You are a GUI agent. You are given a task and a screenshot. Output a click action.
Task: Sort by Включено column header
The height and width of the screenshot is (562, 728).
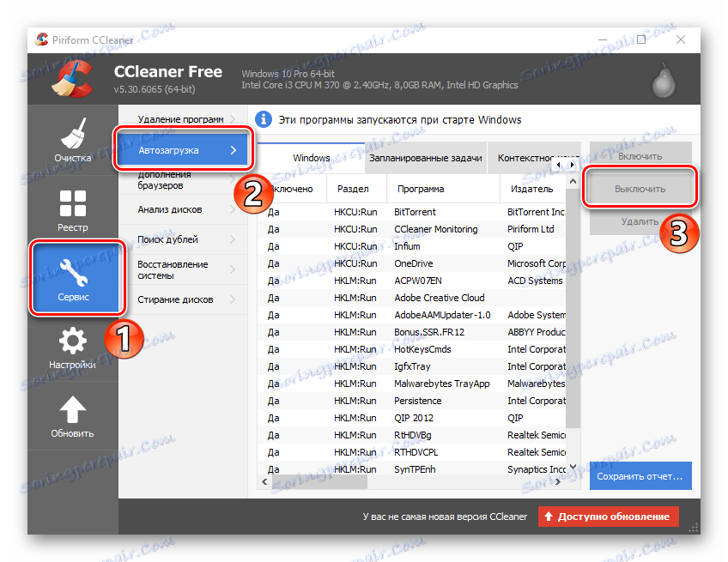(293, 189)
